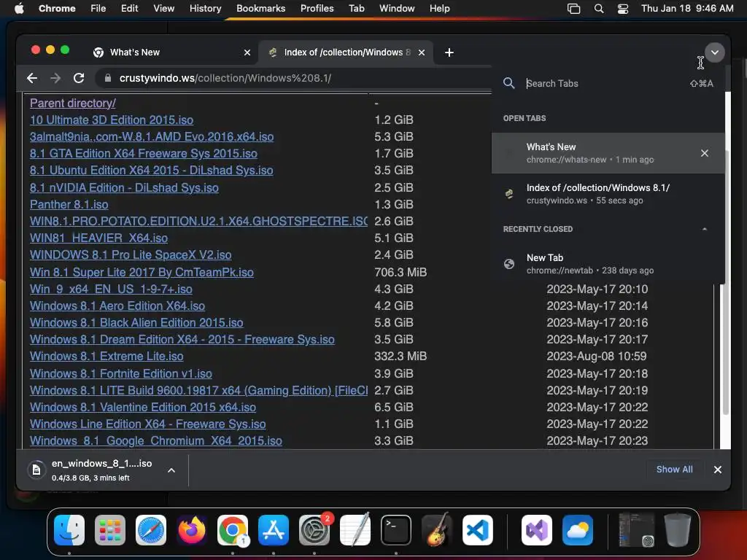
Task: Open 8.1 Ubuntu Edition X64 2015 link
Action: (152, 170)
